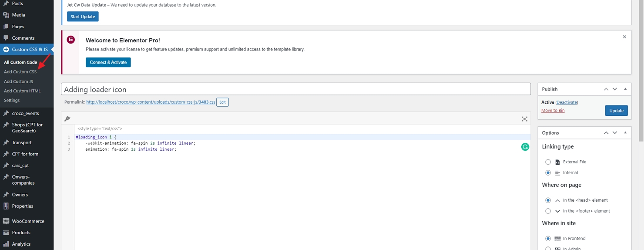Click the Posts pin icon in sidebar
The image size is (644, 250).
[6, 3]
